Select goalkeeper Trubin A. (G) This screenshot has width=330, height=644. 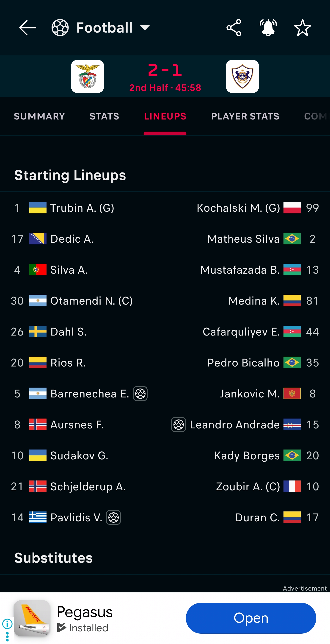click(82, 208)
